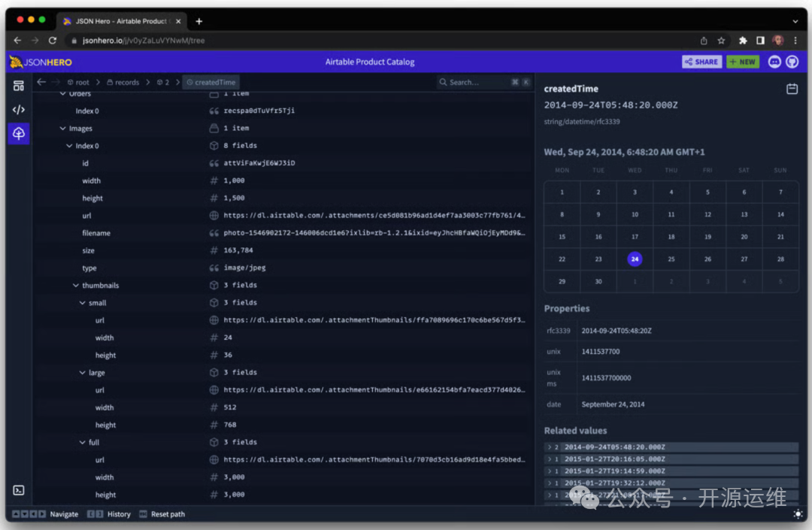The image size is (812, 530).
Task: Toggle the light/dark theme sun icon
Action: (798, 514)
